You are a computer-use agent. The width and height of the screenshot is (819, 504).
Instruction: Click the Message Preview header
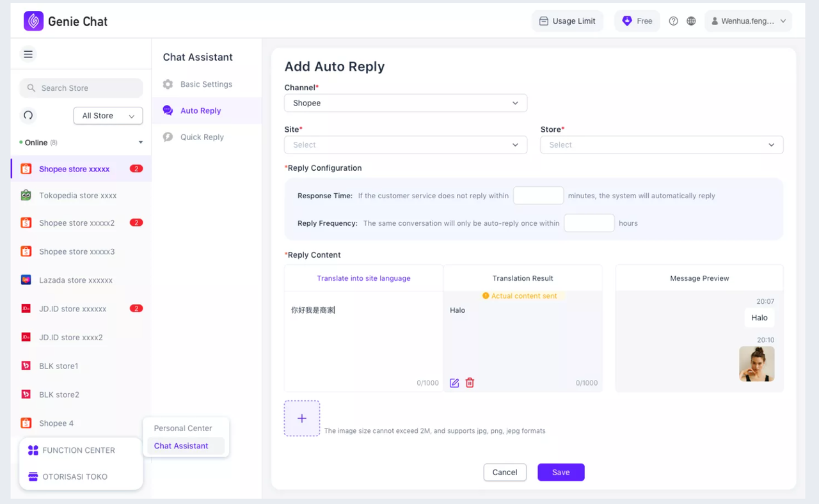(699, 278)
